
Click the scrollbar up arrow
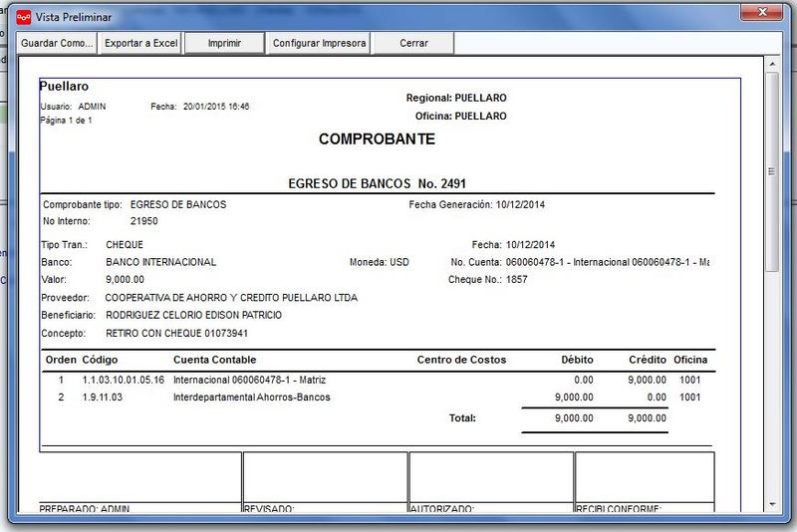(x=772, y=64)
